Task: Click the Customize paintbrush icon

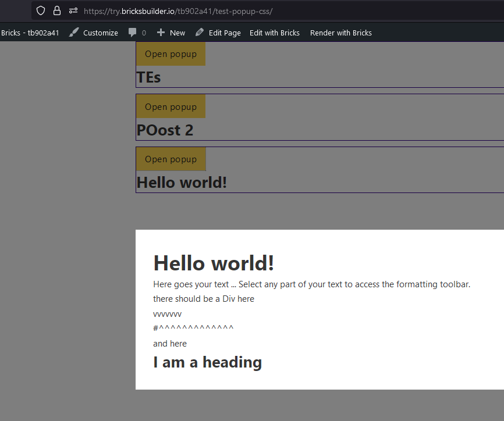Action: pyautogui.click(x=74, y=33)
